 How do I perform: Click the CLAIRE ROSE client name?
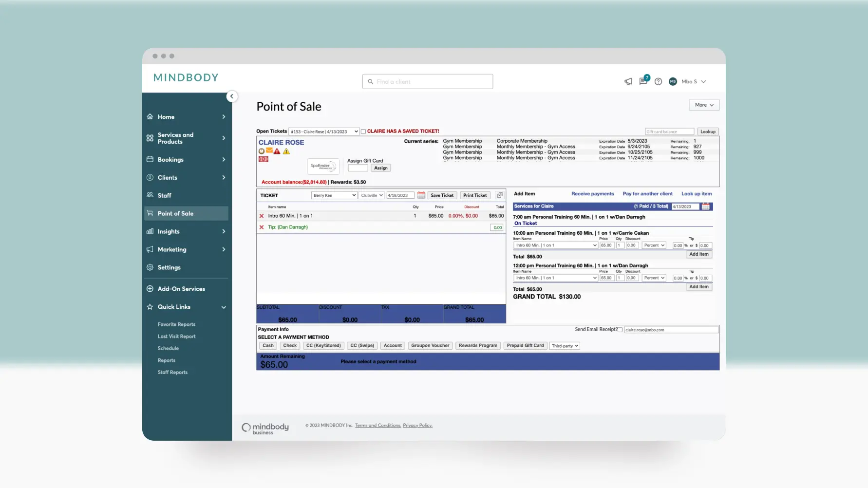coord(281,143)
